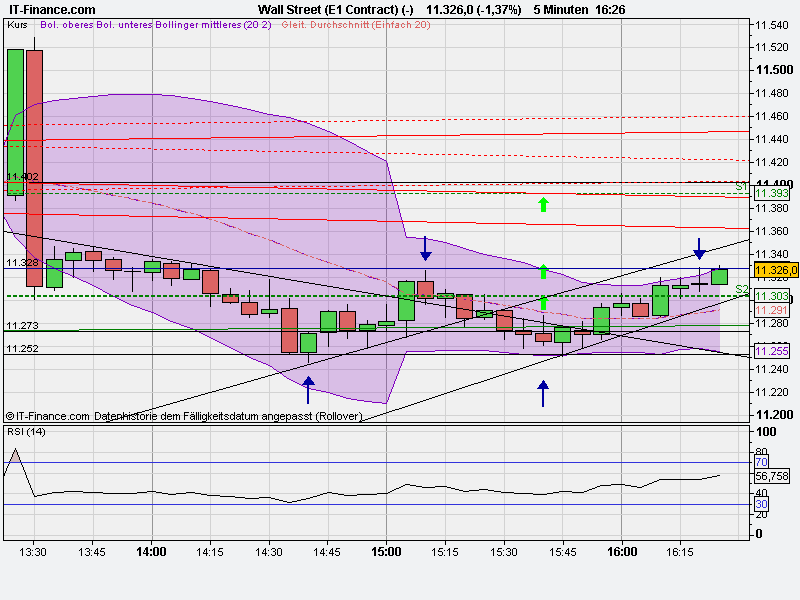Click the green up arrow above 15:30
The height and width of the screenshot is (600, 800).
[x=543, y=203]
